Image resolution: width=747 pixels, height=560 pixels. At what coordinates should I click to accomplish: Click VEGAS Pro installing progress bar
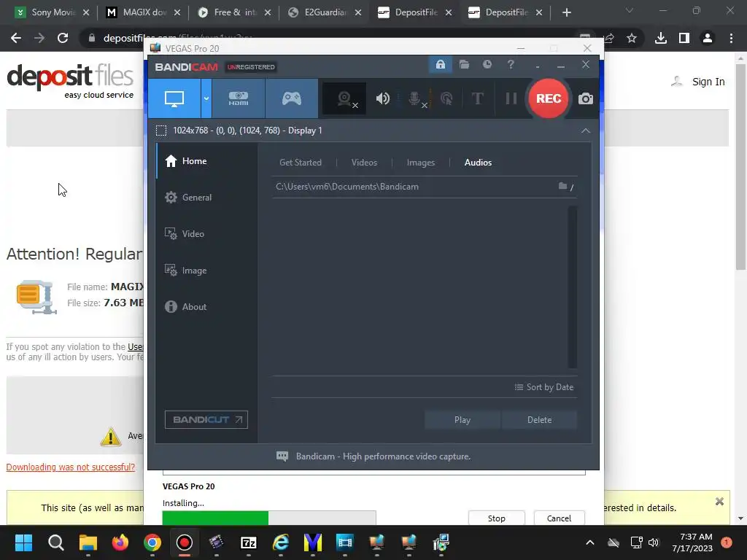pos(269,518)
